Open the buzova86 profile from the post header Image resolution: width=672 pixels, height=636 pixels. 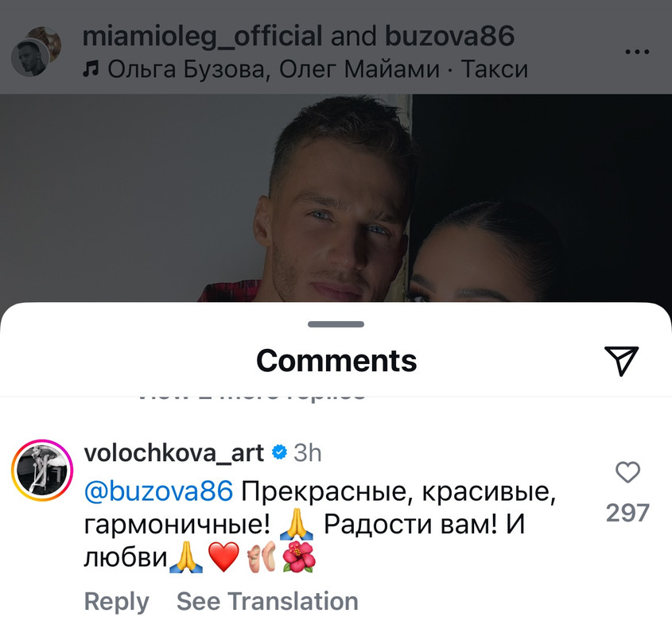point(449,36)
